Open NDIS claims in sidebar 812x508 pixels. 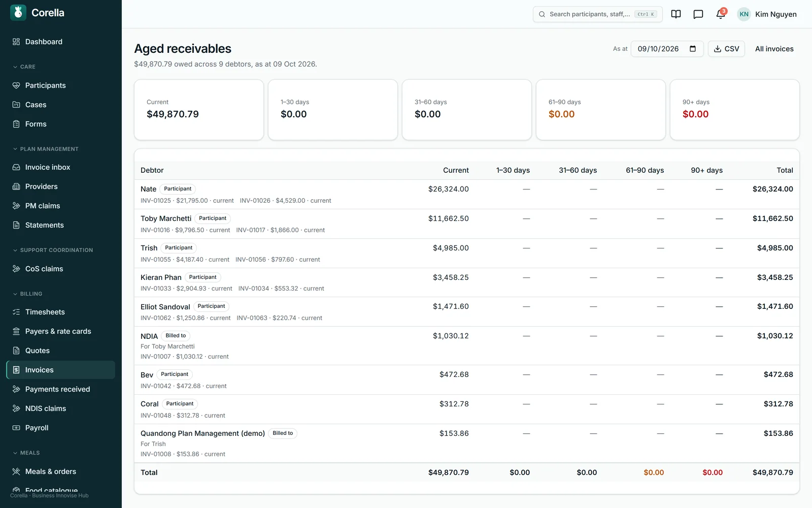tap(60, 408)
